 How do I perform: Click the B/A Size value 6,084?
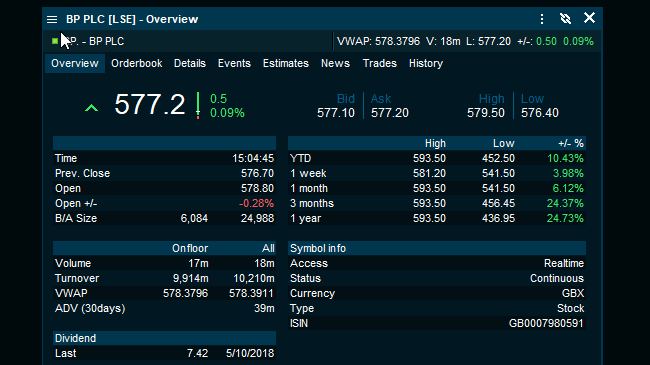coord(194,218)
